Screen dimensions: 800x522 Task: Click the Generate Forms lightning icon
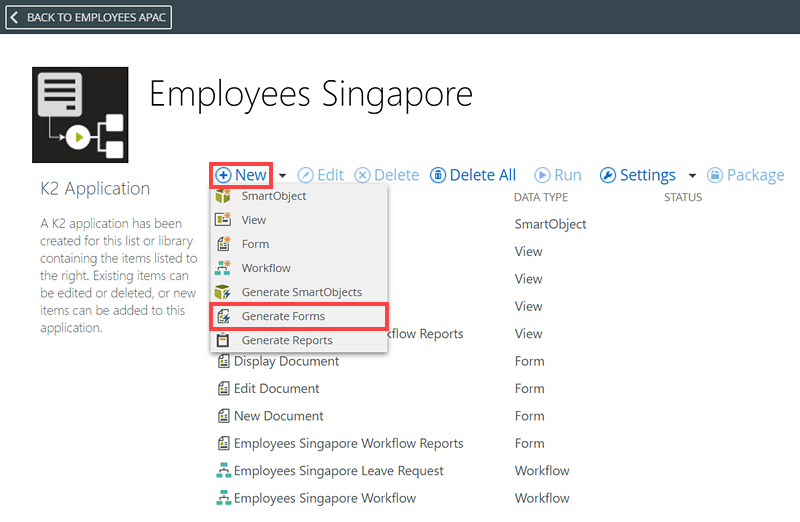click(x=223, y=316)
